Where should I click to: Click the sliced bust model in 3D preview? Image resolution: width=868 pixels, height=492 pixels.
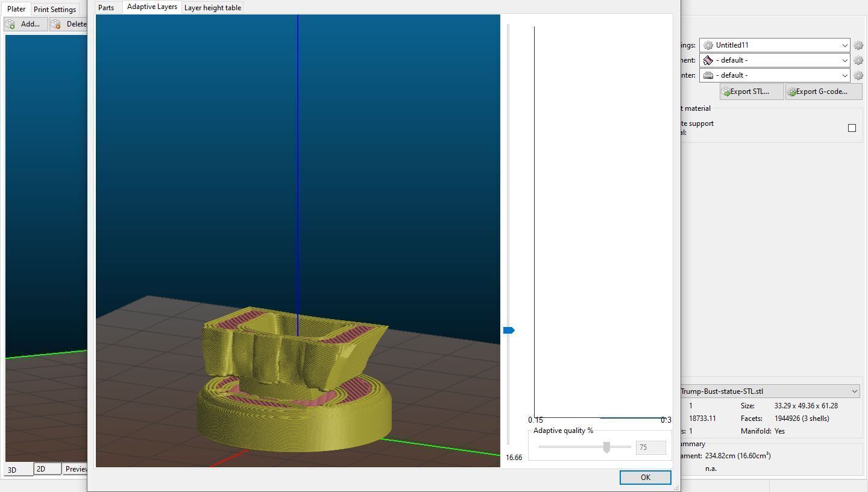coord(294,378)
